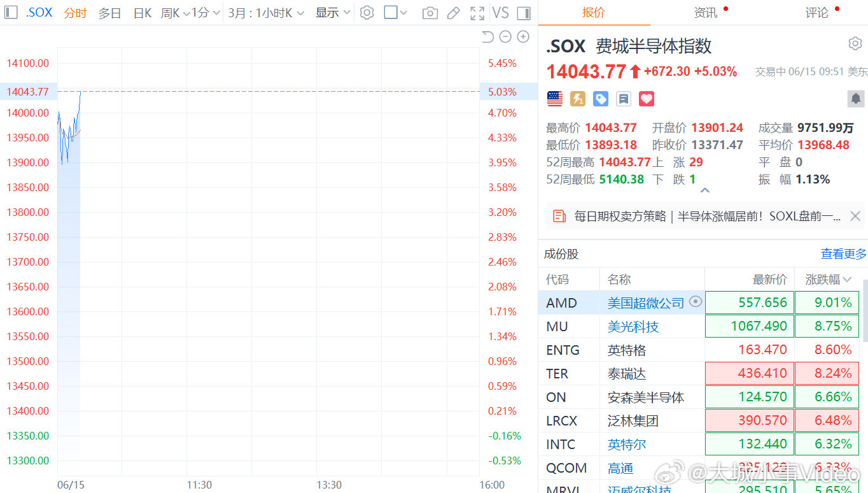Click the 开盘价 13901.24 value

(x=717, y=127)
